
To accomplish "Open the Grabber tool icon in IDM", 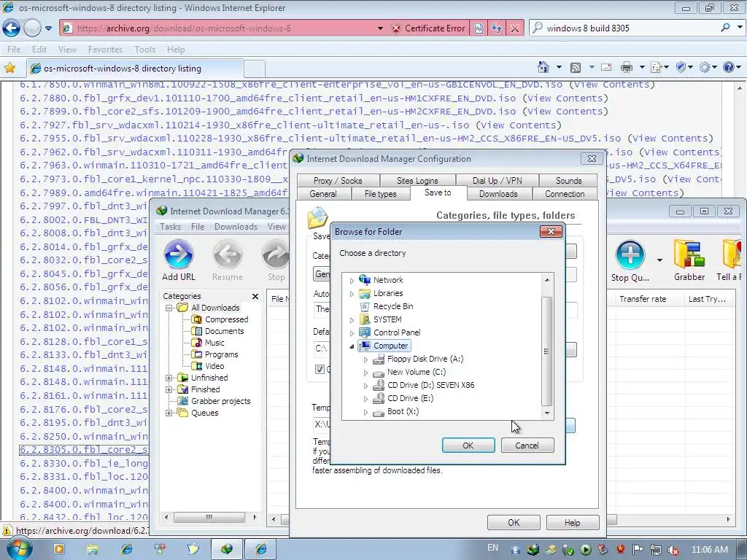I will coord(689,254).
